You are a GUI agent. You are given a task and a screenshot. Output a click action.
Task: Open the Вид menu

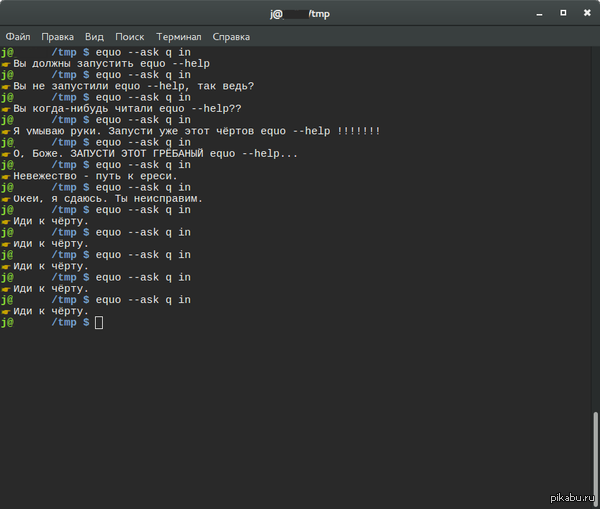click(x=94, y=36)
